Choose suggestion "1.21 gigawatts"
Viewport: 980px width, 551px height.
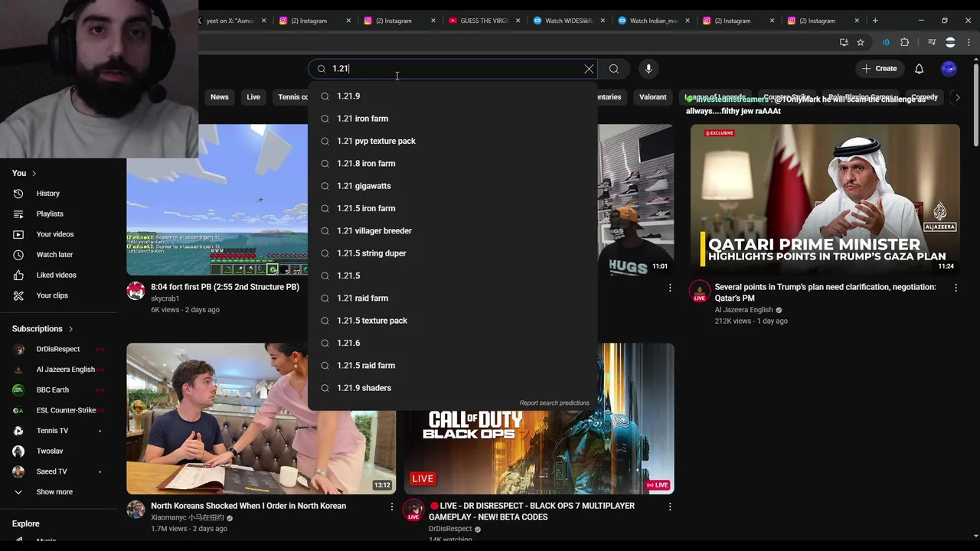point(452,186)
